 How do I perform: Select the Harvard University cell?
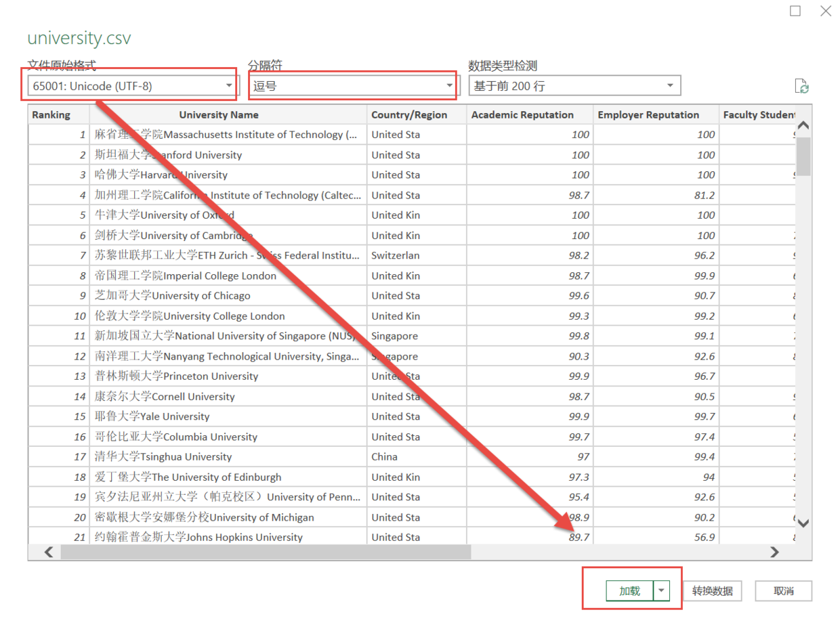[228, 175]
